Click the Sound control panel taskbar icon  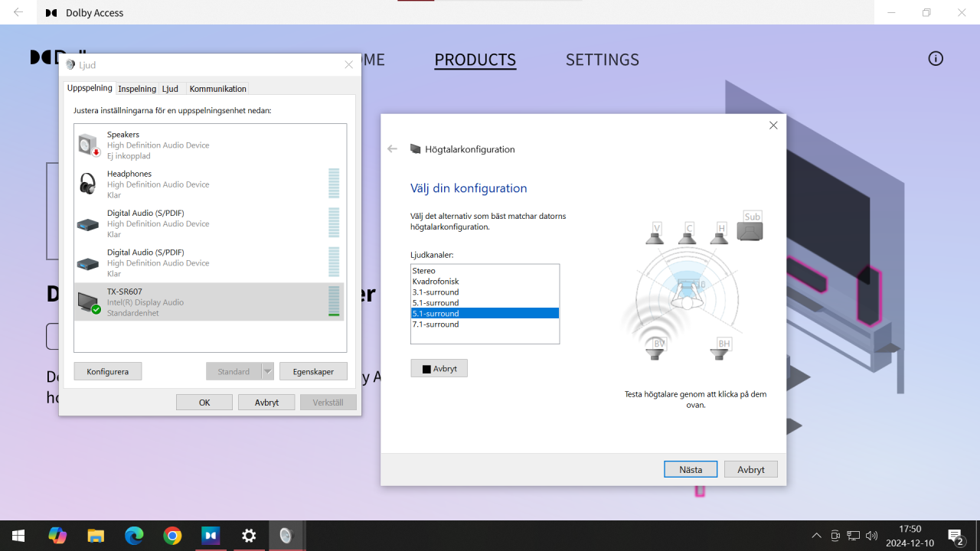tap(286, 536)
